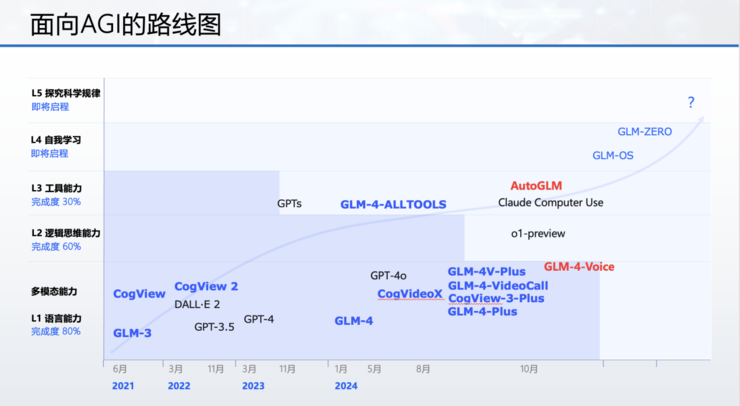Image resolution: width=740 pixels, height=406 pixels.
Task: Click the L4 自我学习 label
Action: 56,140
